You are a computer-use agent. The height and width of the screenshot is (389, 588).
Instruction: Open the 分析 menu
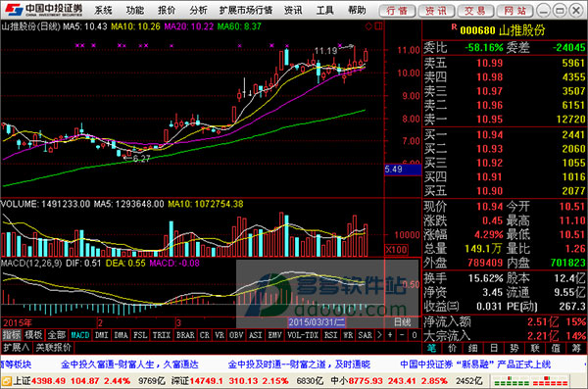[198, 10]
